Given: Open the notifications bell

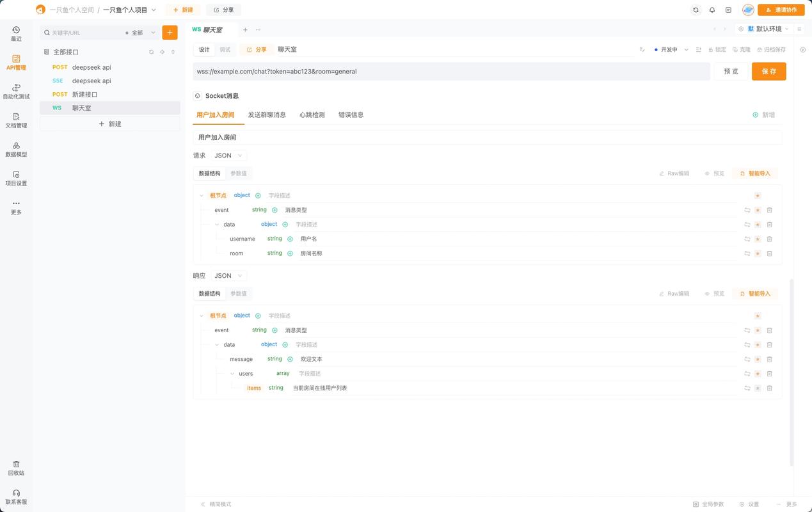Looking at the screenshot, I should pos(712,10).
